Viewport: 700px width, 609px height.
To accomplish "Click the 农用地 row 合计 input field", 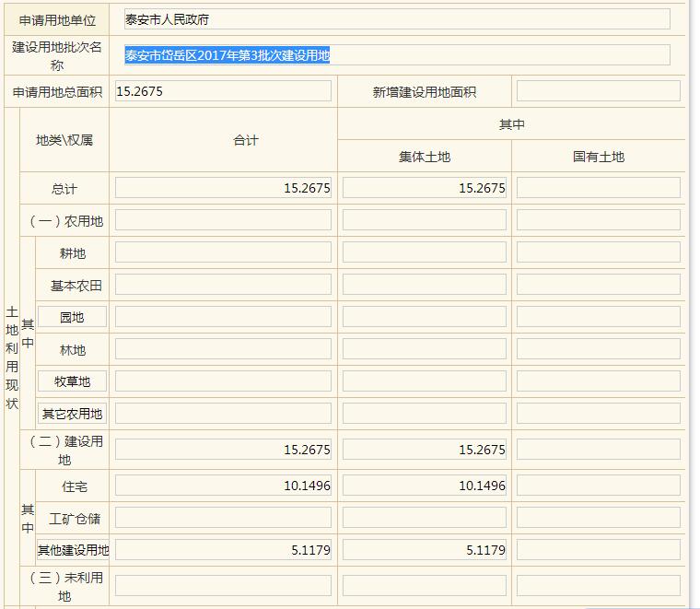I will click(223, 220).
